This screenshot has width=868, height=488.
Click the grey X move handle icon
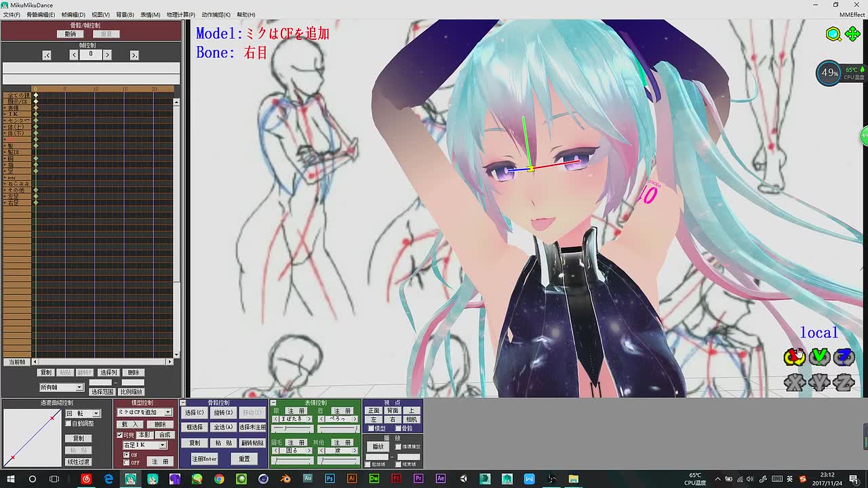click(x=794, y=383)
